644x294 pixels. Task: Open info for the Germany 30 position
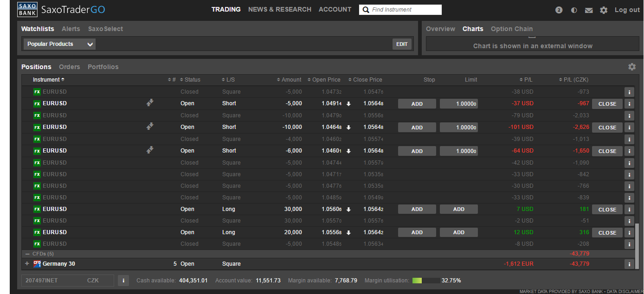[629, 264]
